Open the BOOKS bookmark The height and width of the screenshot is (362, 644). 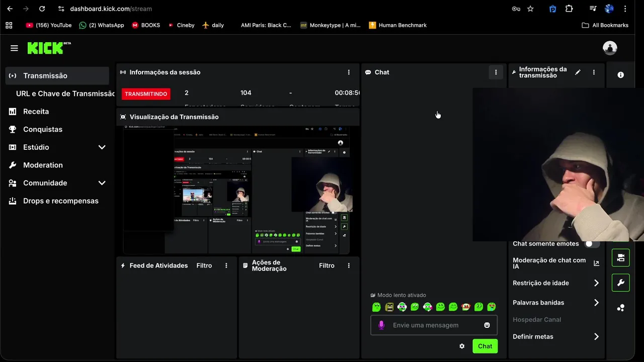(146, 25)
